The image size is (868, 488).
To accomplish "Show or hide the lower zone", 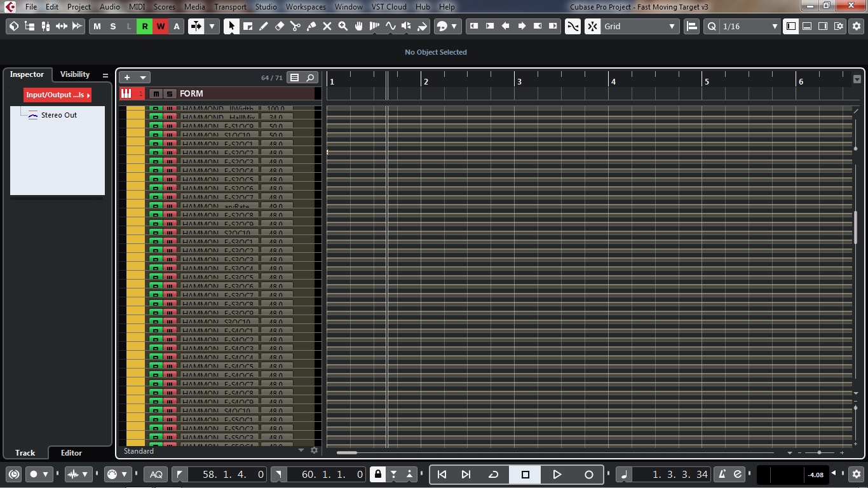I will click(807, 26).
